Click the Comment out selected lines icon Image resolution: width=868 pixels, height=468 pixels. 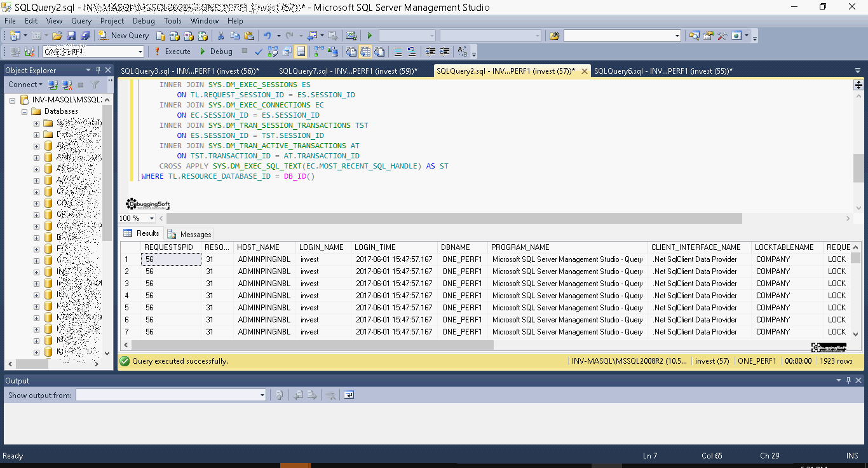[x=397, y=52]
